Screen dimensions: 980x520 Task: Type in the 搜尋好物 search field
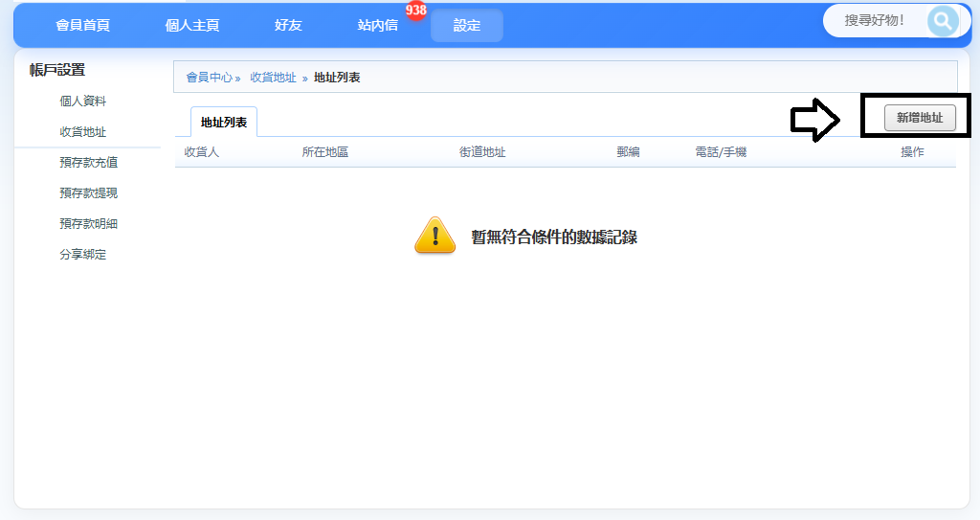tap(874, 20)
